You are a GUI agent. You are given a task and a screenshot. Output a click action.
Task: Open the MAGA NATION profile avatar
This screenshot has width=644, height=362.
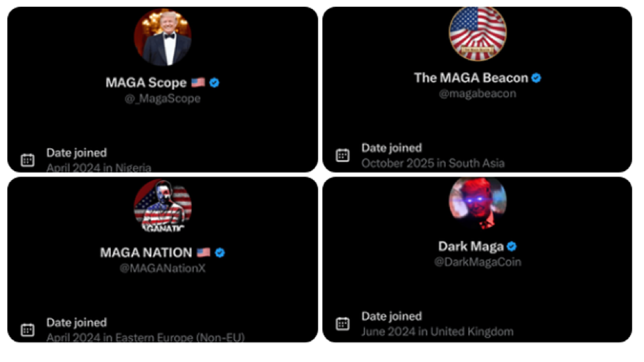coord(163,206)
